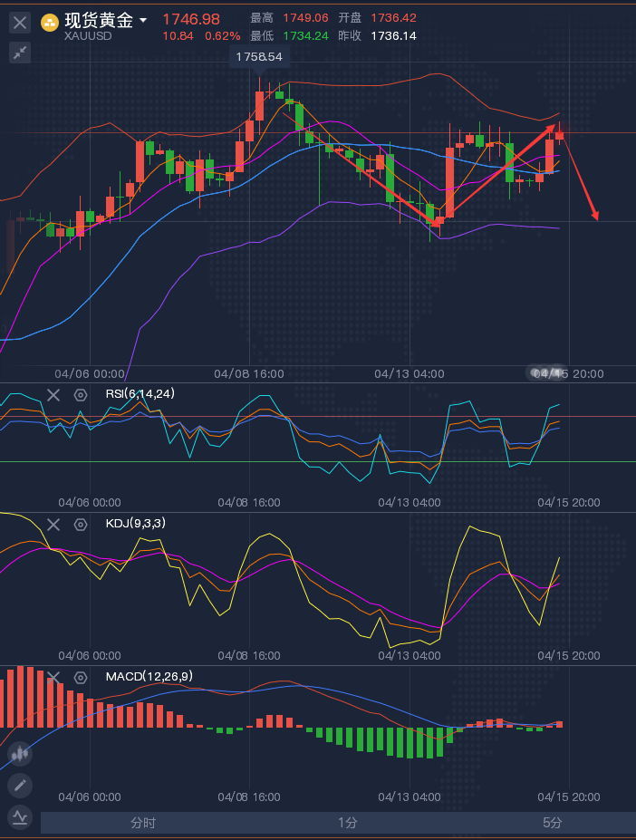Open the indicators line-chart icon

pos(20,817)
